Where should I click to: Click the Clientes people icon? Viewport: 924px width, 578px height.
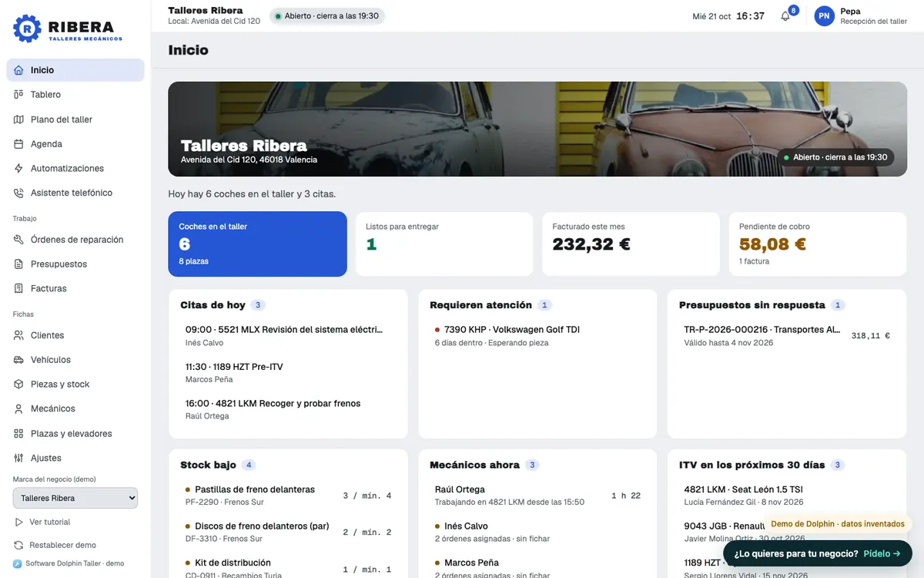click(19, 335)
